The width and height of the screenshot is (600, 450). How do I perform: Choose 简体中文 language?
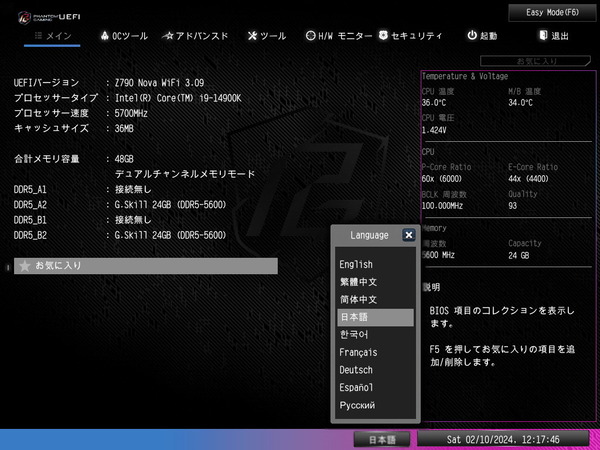375,300
